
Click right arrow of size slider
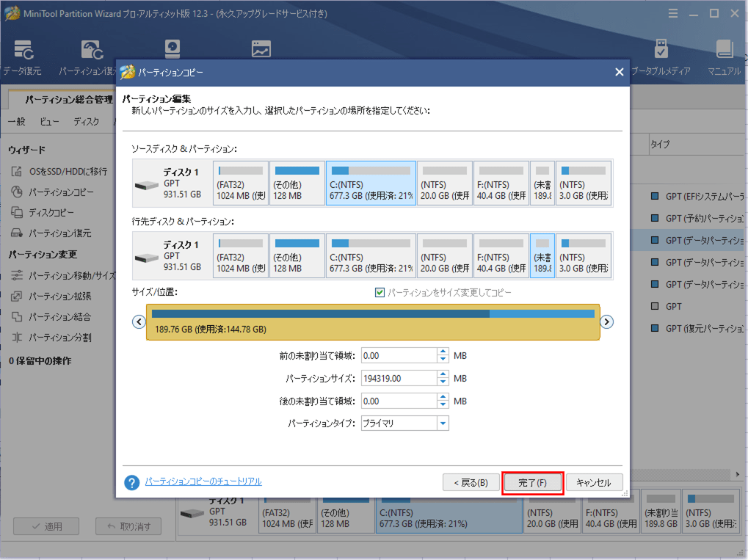tap(606, 322)
